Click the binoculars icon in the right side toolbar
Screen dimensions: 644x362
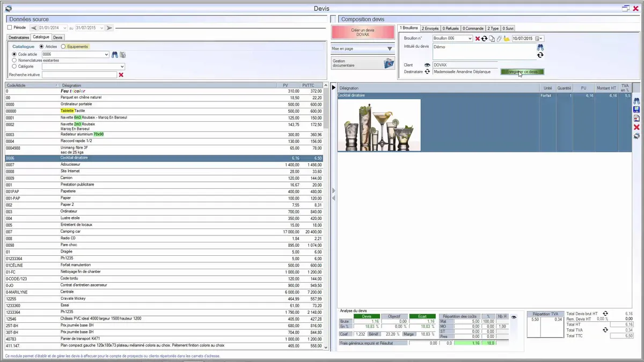point(636,101)
